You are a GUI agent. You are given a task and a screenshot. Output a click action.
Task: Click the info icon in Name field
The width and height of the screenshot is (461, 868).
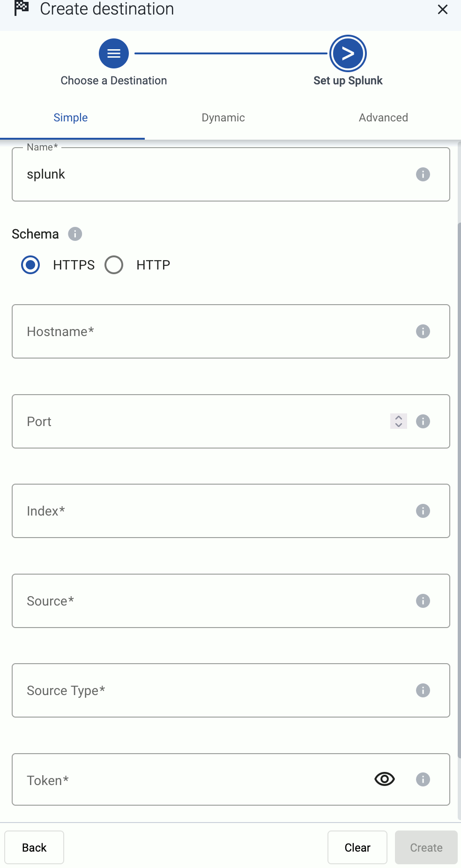point(423,174)
